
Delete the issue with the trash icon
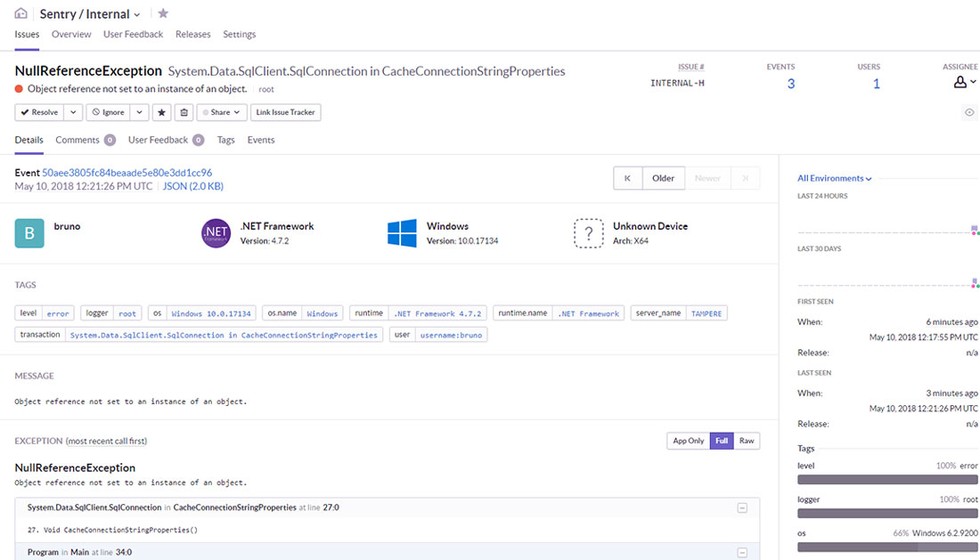(x=184, y=112)
